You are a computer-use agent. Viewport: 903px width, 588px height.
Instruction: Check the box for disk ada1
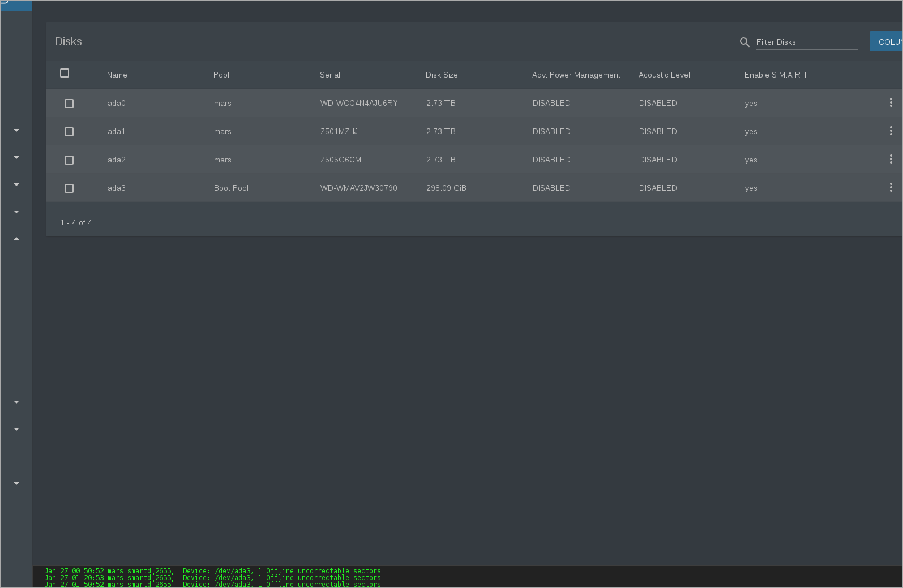coord(69,132)
